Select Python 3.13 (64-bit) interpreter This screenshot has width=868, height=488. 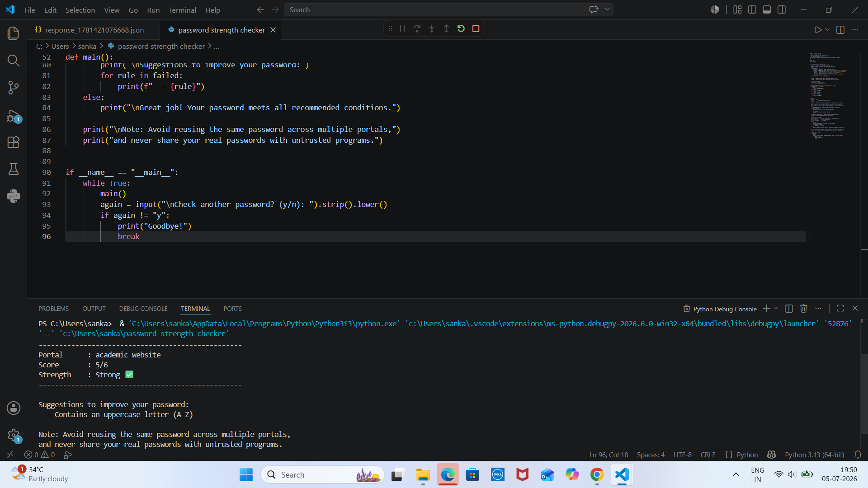click(814, 455)
